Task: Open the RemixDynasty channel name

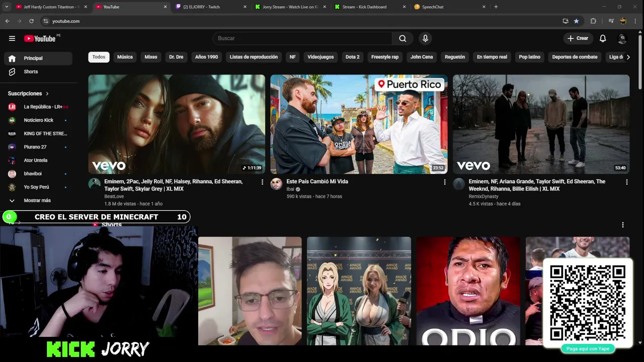Action: (x=484, y=197)
